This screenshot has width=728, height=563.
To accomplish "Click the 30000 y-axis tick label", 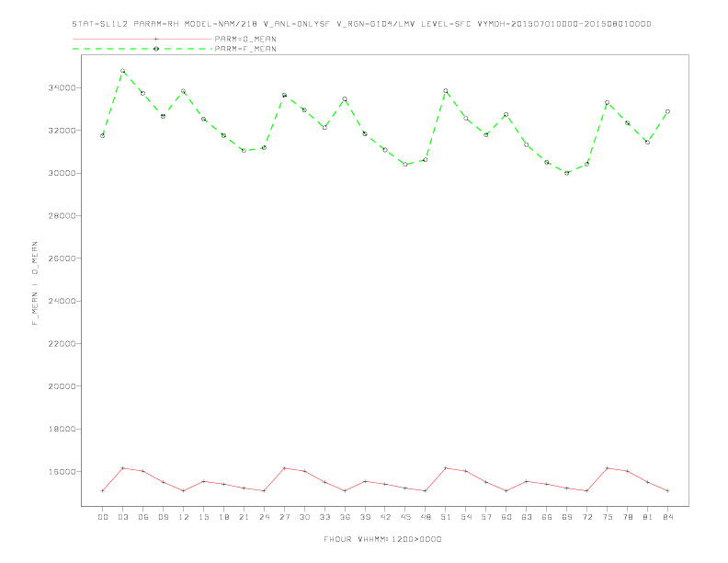I will (x=62, y=173).
